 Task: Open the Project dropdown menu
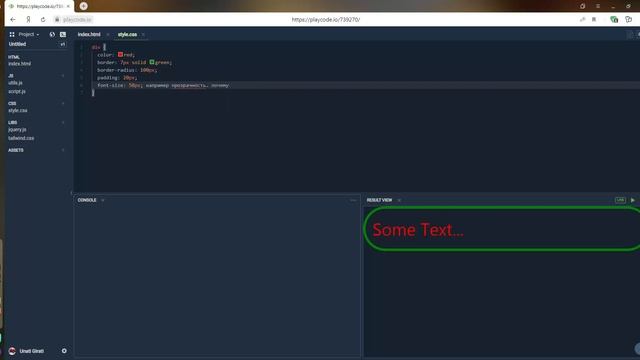29,35
